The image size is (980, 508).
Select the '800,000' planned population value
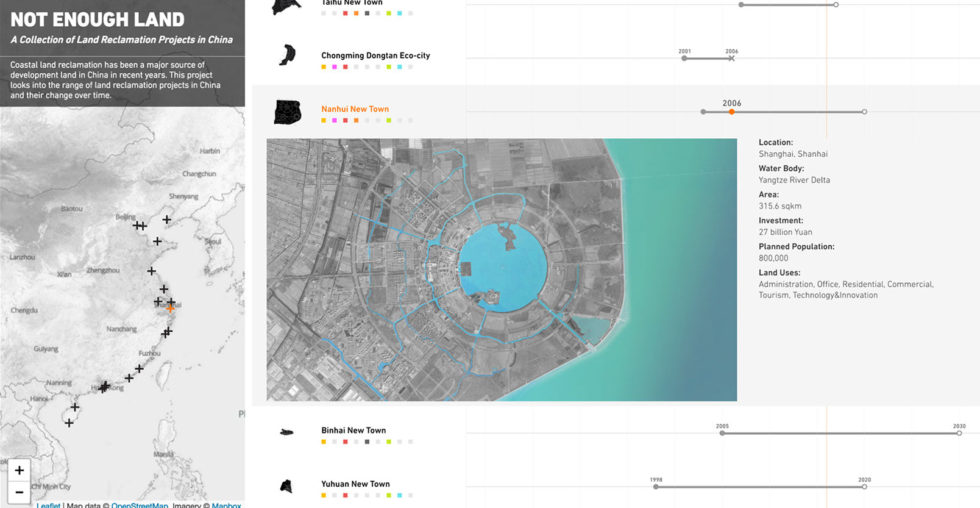tap(773, 258)
